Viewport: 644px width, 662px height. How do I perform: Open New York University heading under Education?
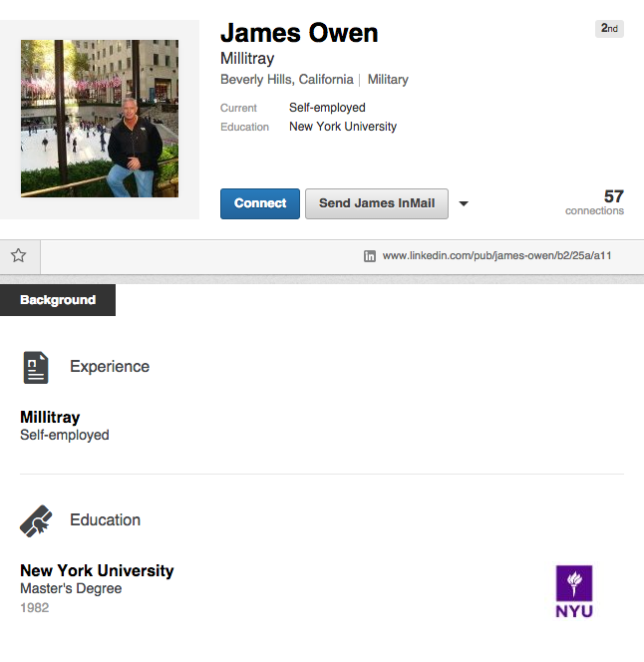(x=97, y=570)
